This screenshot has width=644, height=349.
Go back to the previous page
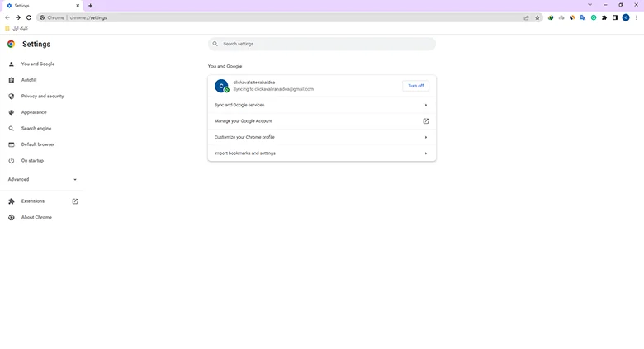pos(7,17)
